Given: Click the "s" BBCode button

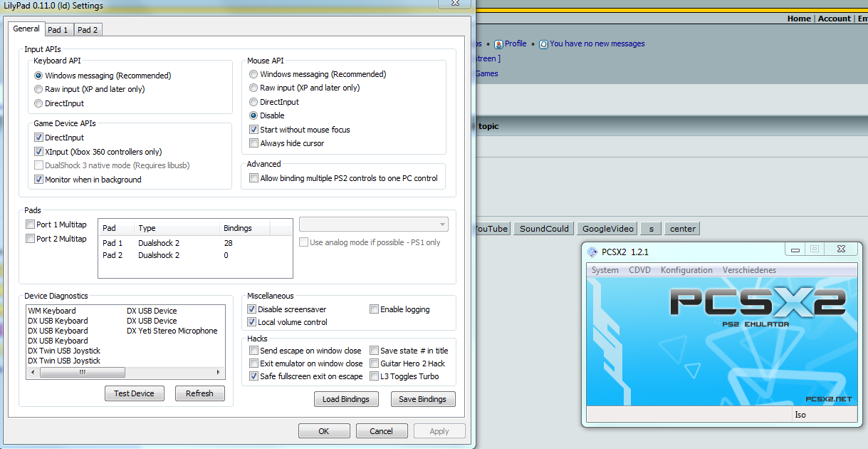Looking at the screenshot, I should (651, 229).
